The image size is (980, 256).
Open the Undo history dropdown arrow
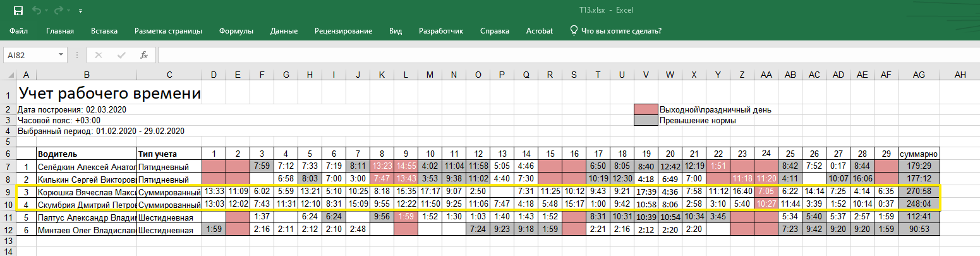point(47,11)
